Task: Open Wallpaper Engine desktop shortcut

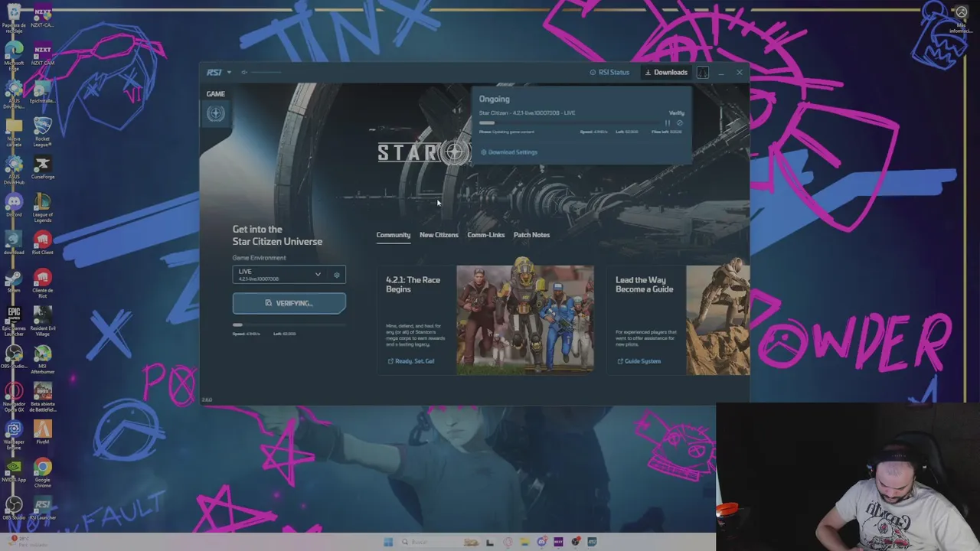Action: click(x=14, y=433)
